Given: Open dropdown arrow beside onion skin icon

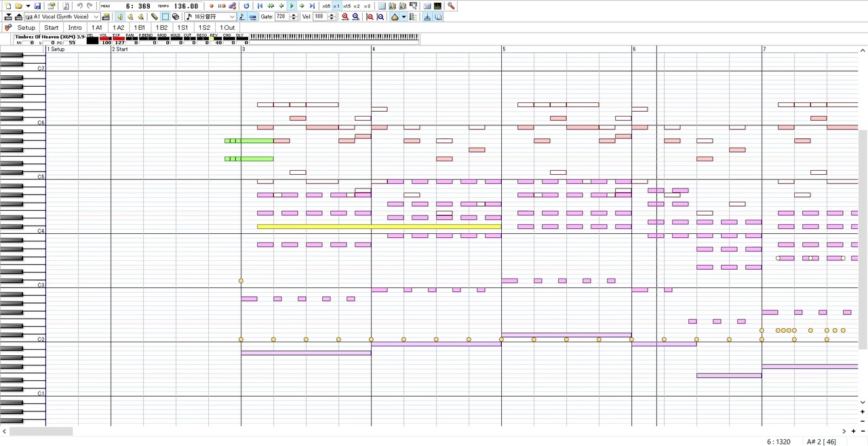Looking at the screenshot, I should click(403, 17).
